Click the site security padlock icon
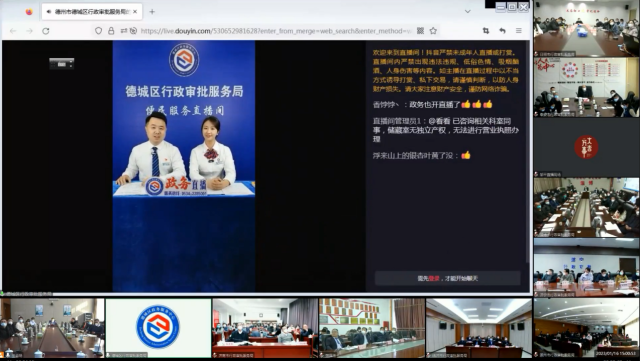This screenshot has width=640, height=361. [x=111, y=31]
